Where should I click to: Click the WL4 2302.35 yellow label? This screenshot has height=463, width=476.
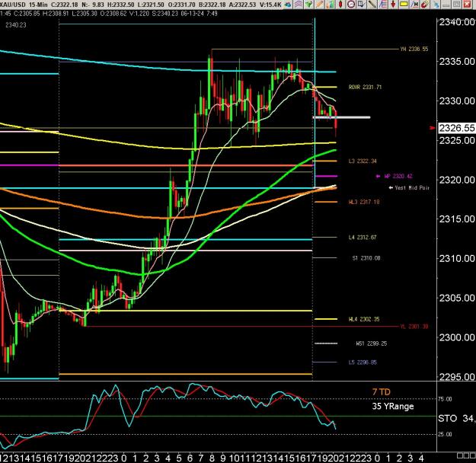point(364,319)
